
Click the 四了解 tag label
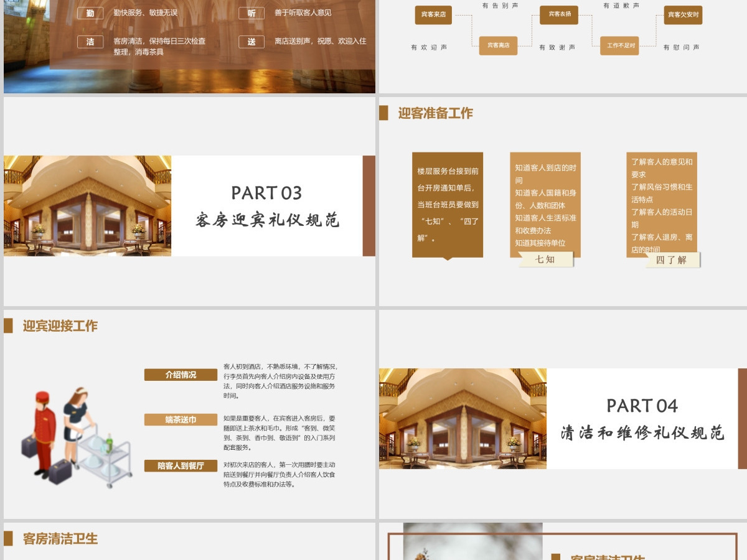click(671, 260)
